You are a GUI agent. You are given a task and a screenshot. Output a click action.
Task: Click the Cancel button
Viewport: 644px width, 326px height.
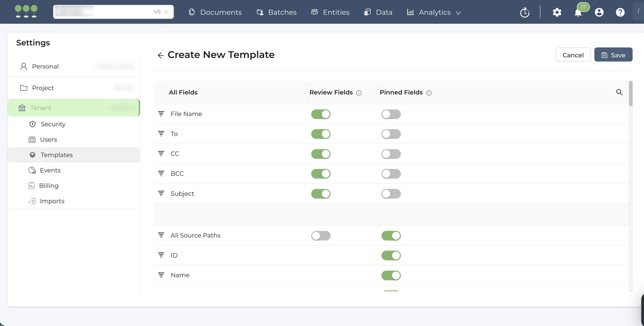pyautogui.click(x=573, y=55)
